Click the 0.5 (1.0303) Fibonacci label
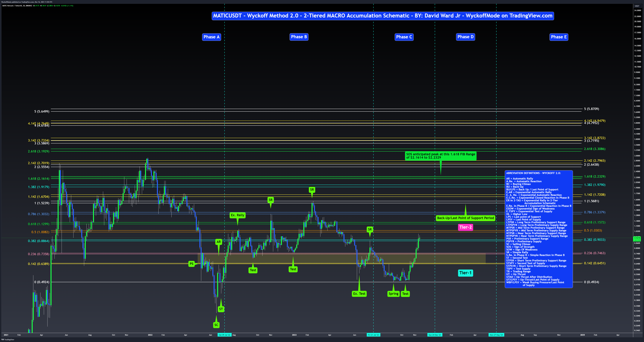 [x=593, y=231]
